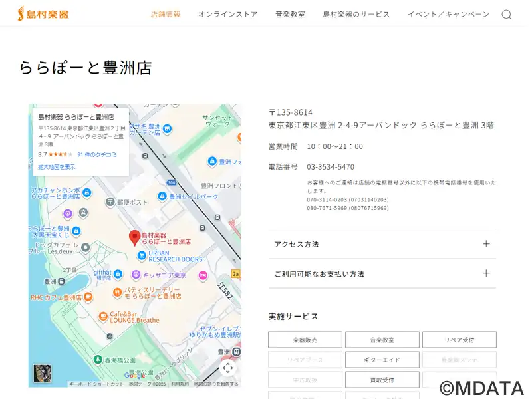This screenshot has height=399, width=532.
Task: Open the 91 件のクチコミ reviews link
Action: [x=96, y=154]
